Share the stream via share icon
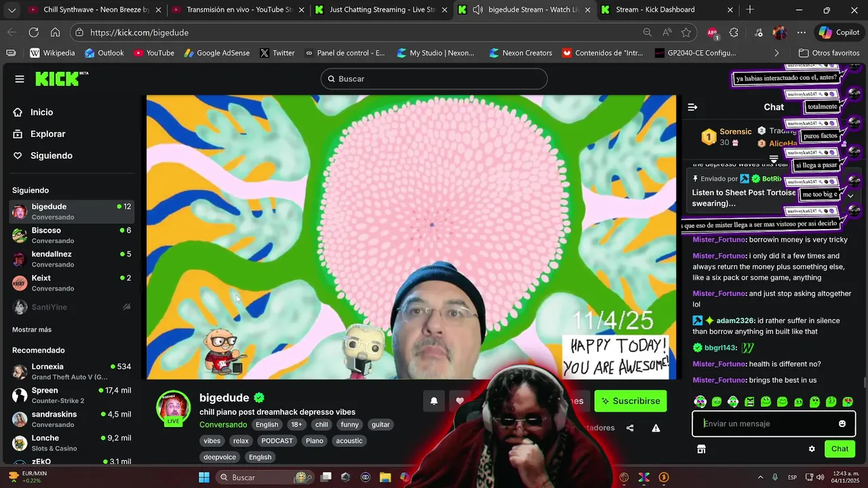The height and width of the screenshot is (488, 868). 630,428
